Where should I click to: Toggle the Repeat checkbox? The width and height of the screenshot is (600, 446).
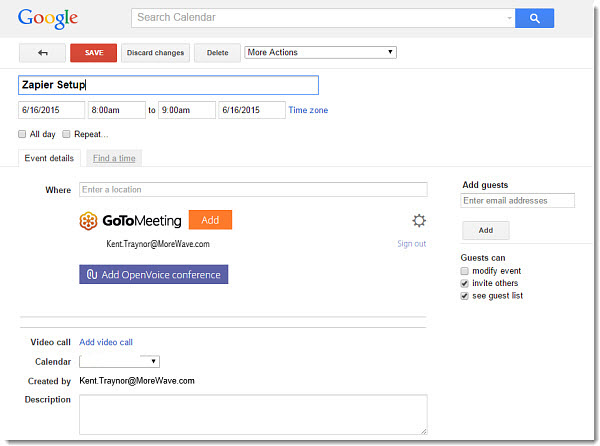click(x=67, y=134)
